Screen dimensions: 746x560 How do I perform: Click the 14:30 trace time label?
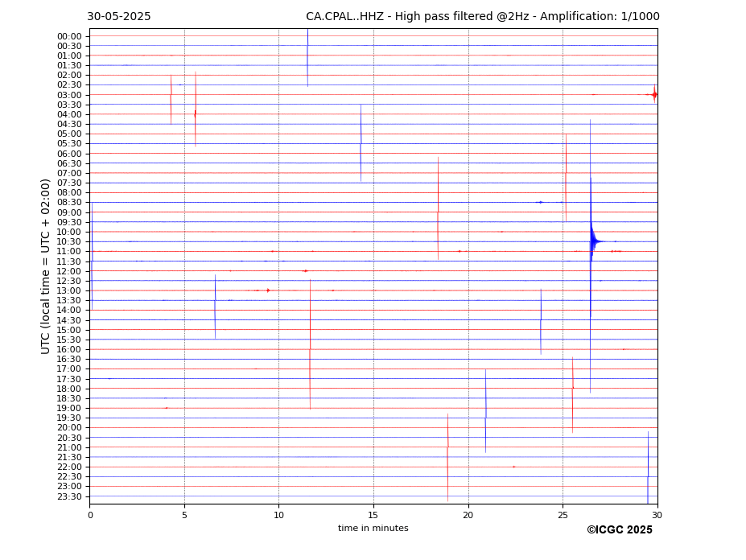point(69,320)
